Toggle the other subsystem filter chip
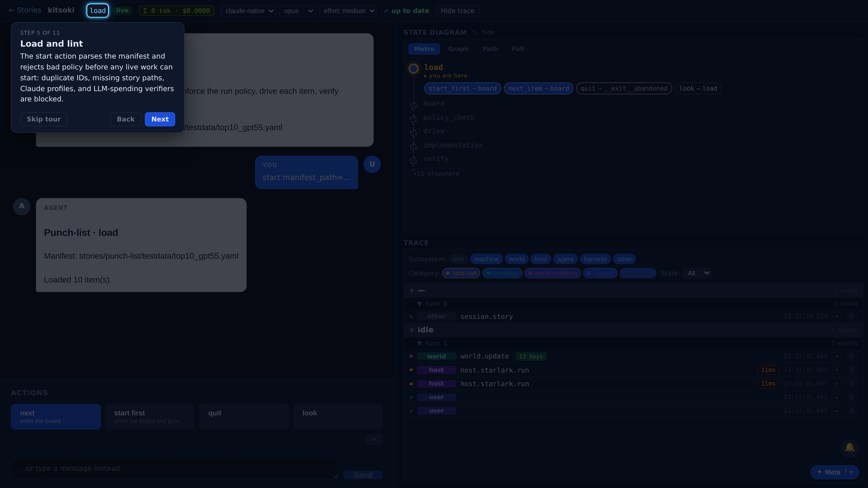 624,259
